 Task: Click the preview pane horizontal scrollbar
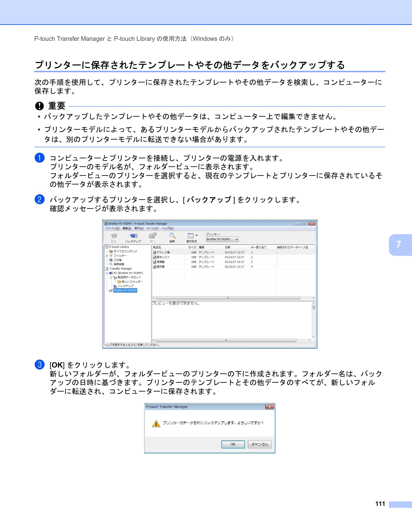[232, 341]
